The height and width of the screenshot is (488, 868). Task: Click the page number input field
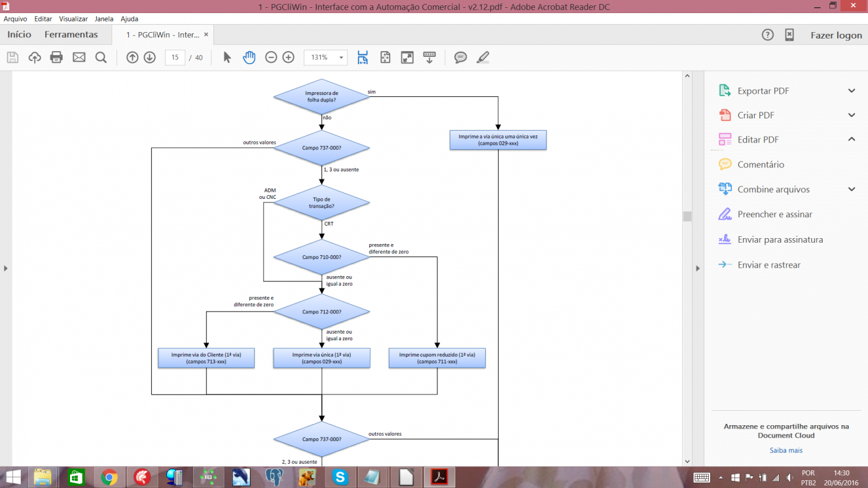pos(175,58)
